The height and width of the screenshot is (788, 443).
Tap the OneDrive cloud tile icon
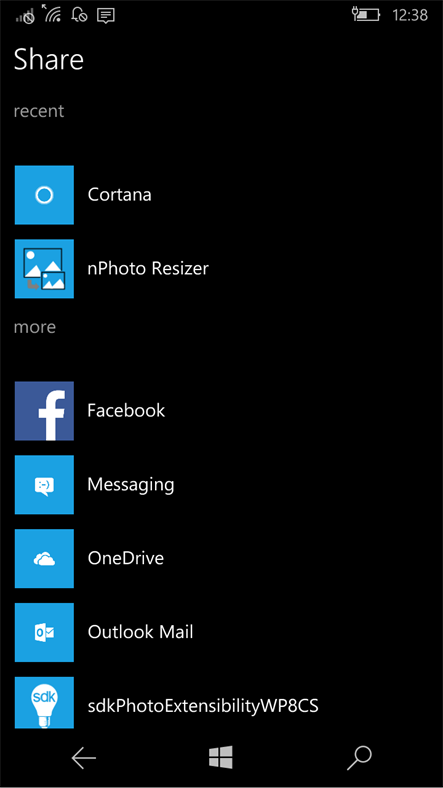coord(44,558)
